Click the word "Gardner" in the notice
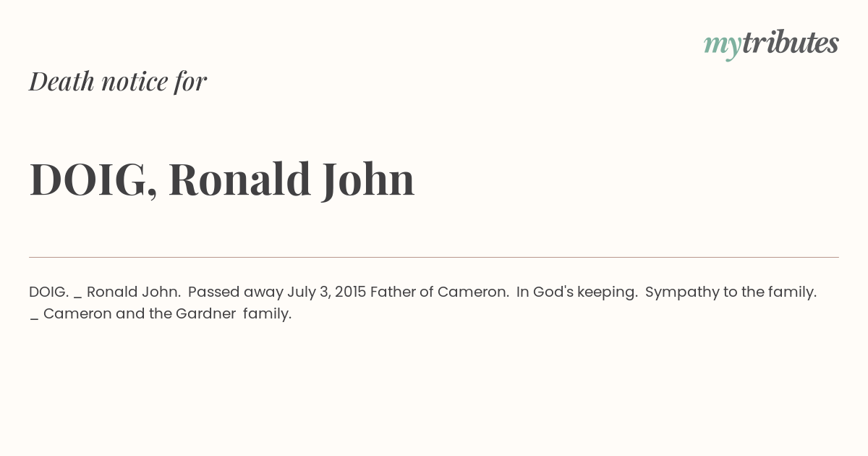868x456 pixels. (x=205, y=314)
